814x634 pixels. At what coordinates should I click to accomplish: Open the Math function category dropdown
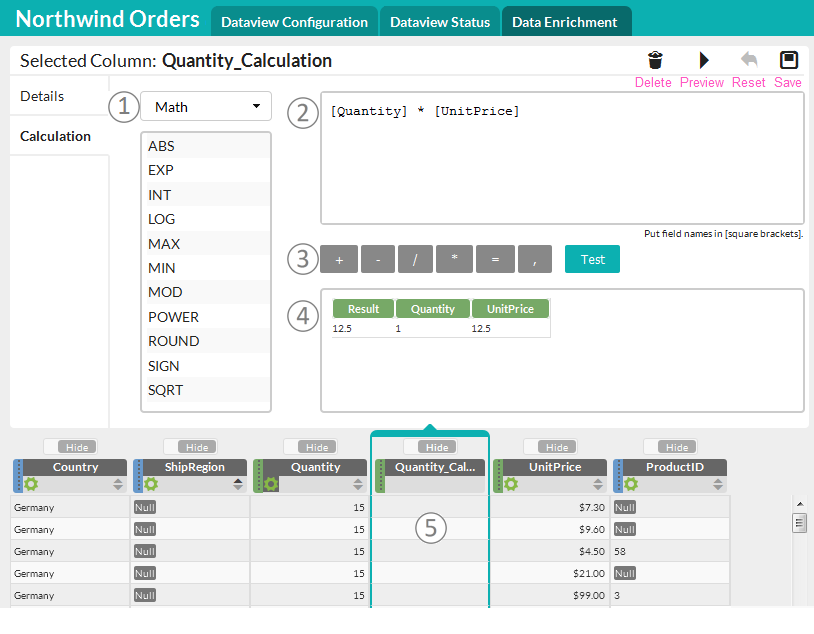coord(206,106)
